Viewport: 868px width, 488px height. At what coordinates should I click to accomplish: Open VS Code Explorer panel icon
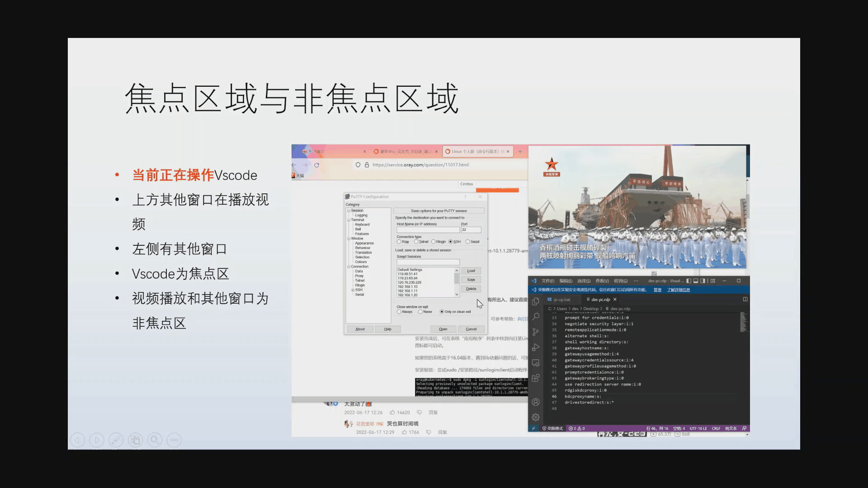536,301
